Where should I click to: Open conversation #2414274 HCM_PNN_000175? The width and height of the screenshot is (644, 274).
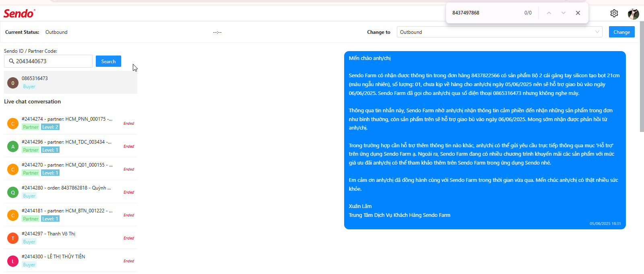[70, 123]
